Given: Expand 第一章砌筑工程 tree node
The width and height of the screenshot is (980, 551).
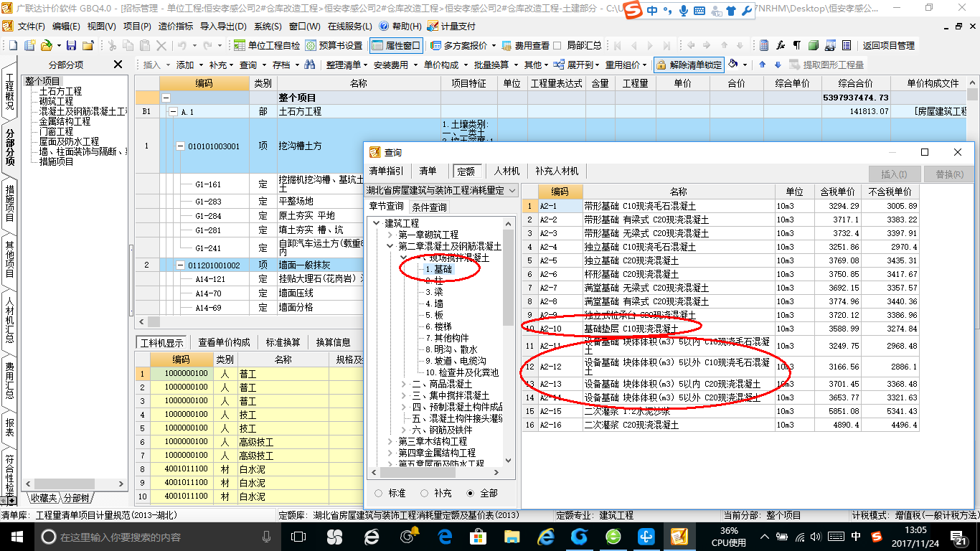Looking at the screenshot, I should [x=390, y=235].
